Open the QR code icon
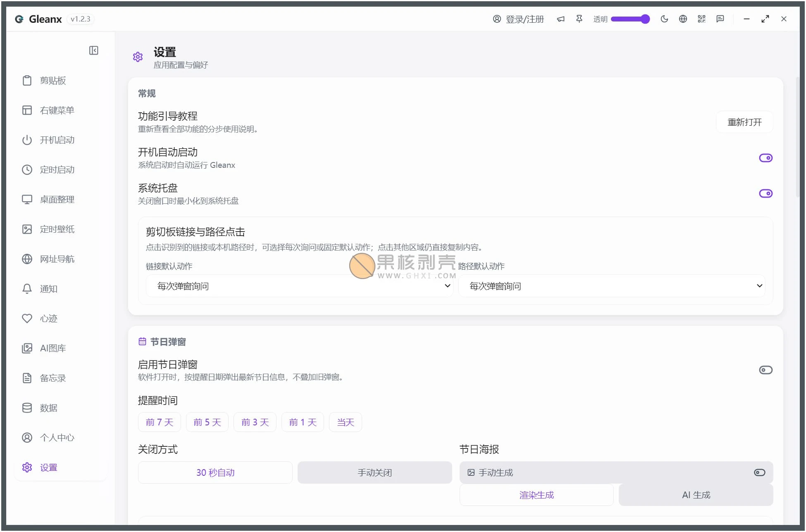This screenshot has width=806, height=532. (701, 19)
